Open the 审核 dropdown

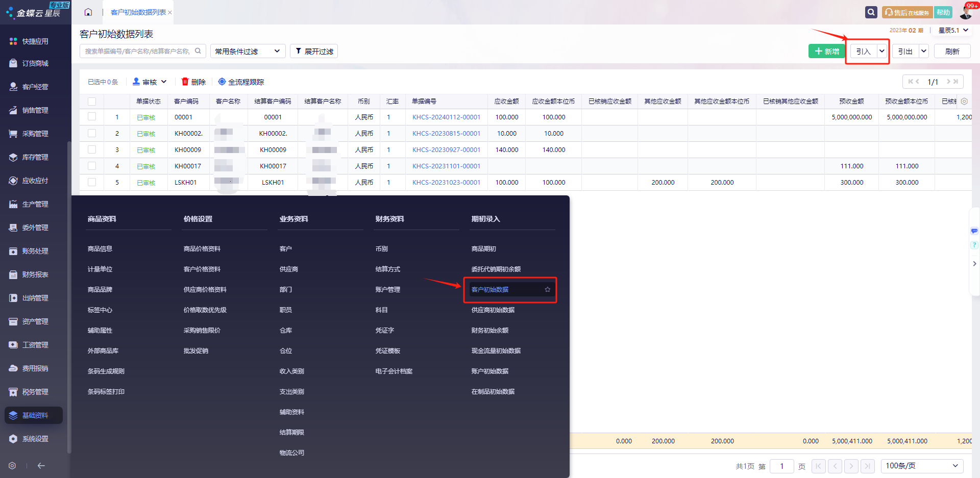(150, 82)
